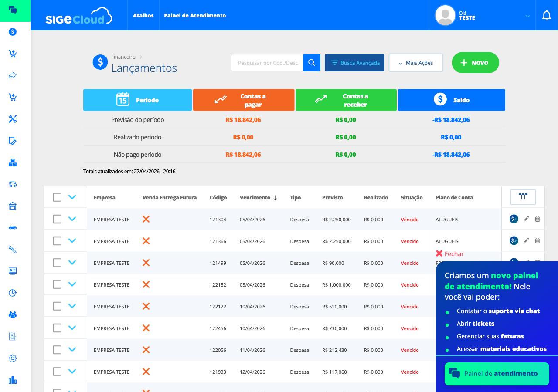The width and height of the screenshot is (558, 392).
Task: Open the tools/services icon in sidebar
Action: [12, 119]
